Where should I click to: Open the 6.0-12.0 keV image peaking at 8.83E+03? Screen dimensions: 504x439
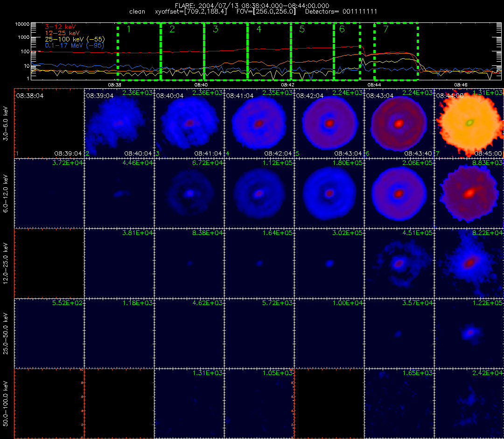469,193
